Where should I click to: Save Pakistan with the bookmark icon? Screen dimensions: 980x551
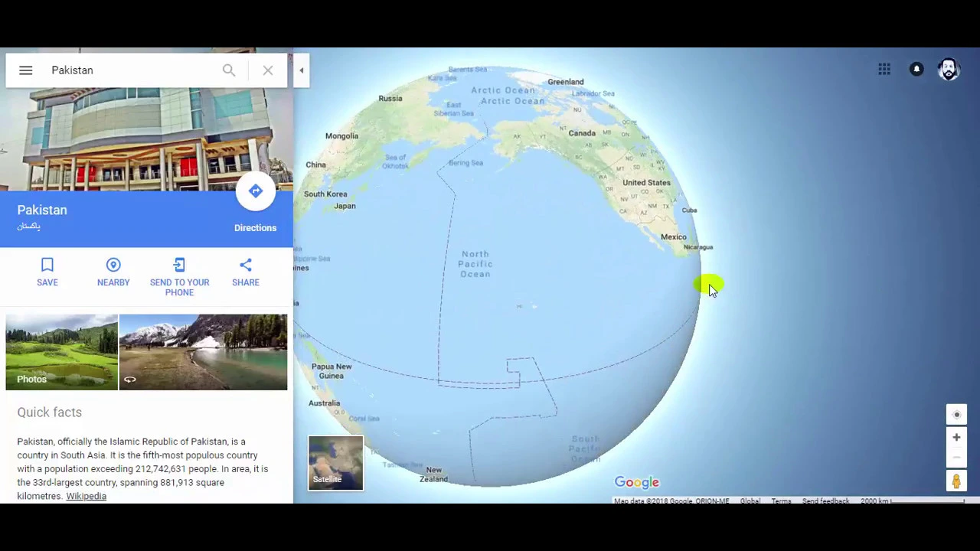click(x=47, y=265)
